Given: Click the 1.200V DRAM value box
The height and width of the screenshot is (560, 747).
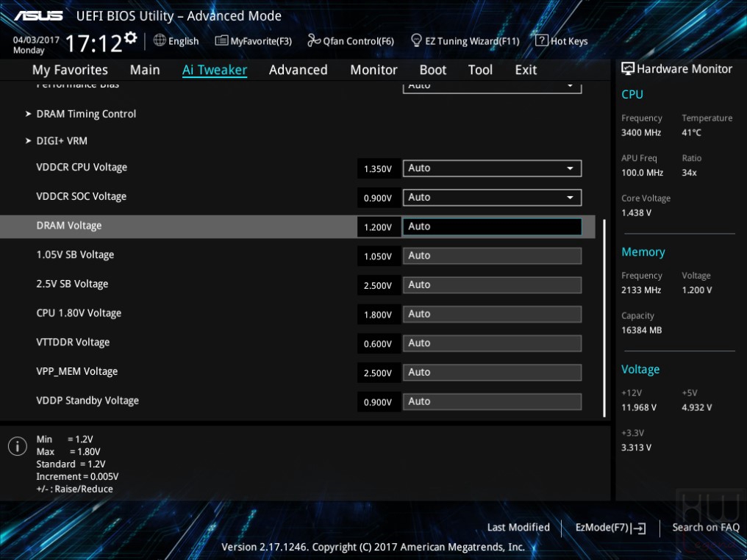Looking at the screenshot, I should (x=378, y=227).
